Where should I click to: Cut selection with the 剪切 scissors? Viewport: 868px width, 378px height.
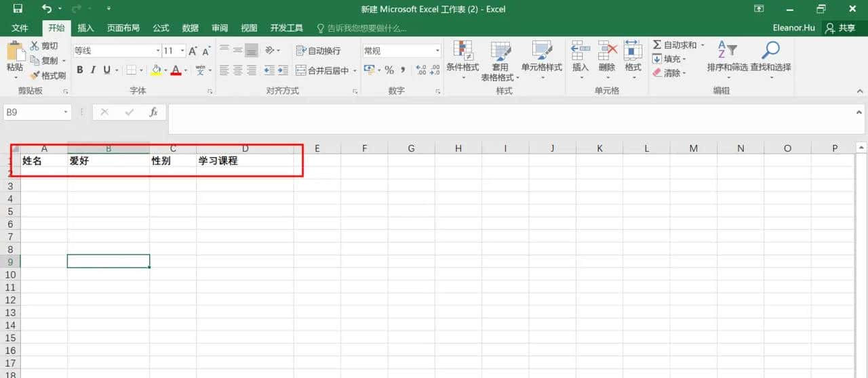[x=43, y=46]
